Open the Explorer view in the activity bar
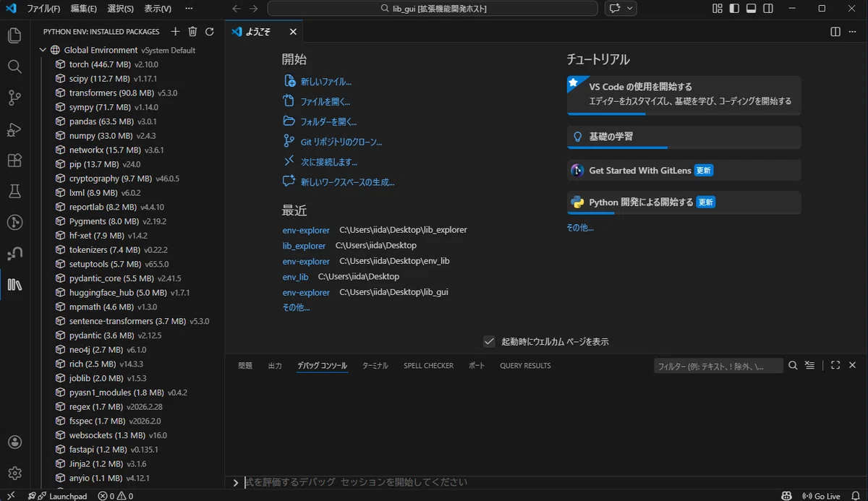868x501 pixels. (14, 35)
